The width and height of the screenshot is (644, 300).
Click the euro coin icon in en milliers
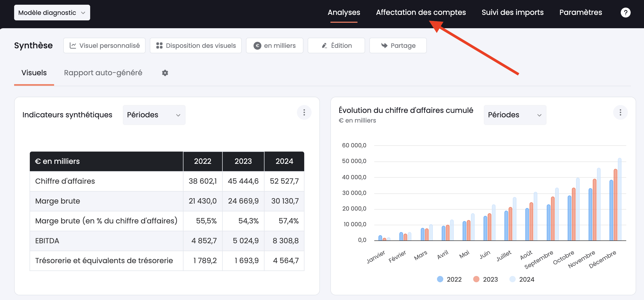pos(257,46)
